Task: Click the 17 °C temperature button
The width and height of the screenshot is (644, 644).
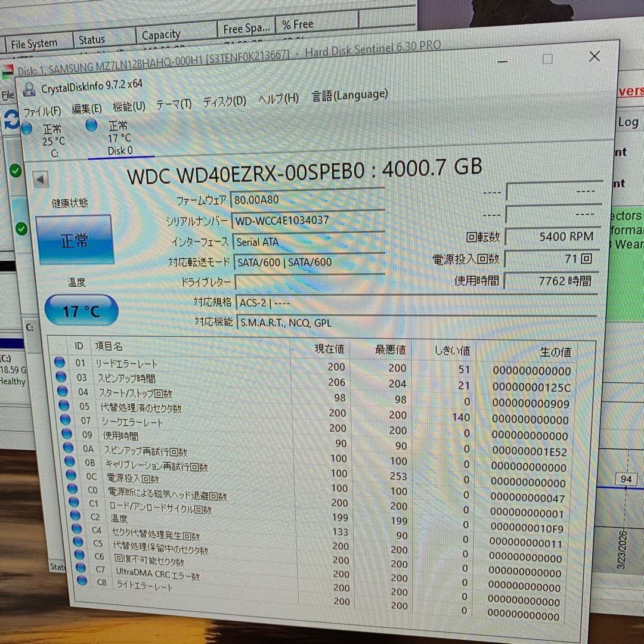Action: tap(81, 311)
